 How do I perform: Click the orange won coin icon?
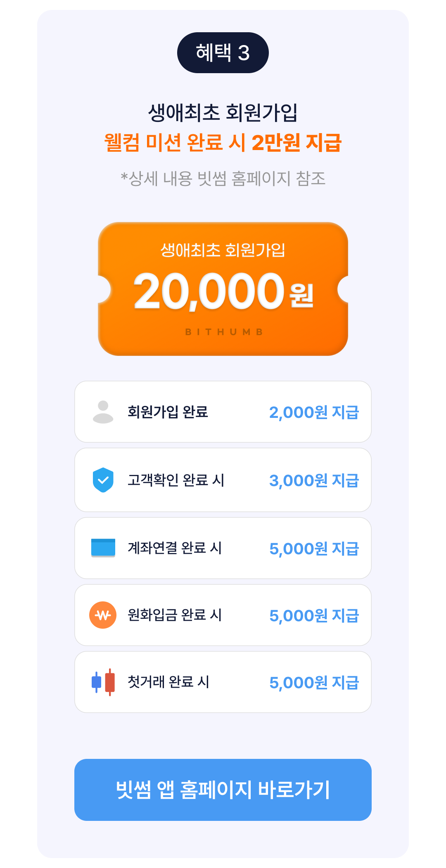pyautogui.click(x=103, y=615)
